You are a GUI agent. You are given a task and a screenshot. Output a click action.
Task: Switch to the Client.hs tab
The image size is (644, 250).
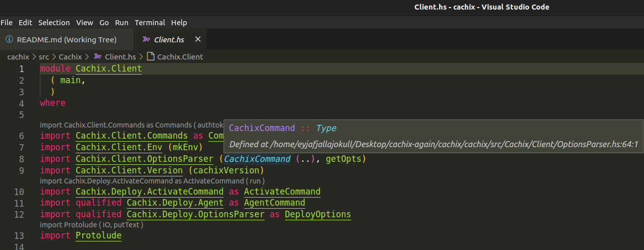point(169,39)
